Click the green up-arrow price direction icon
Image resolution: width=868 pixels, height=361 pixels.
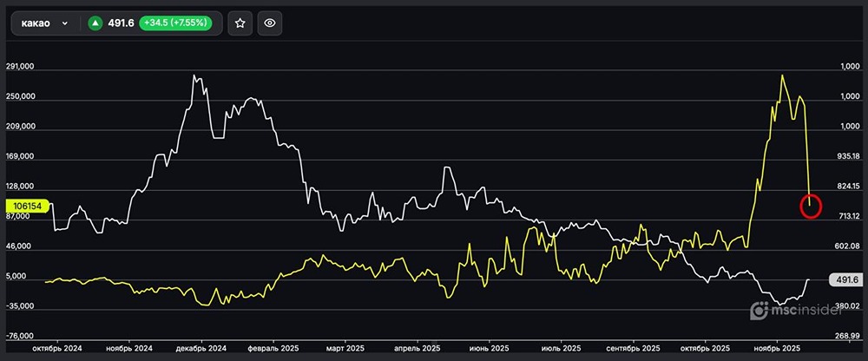point(95,23)
